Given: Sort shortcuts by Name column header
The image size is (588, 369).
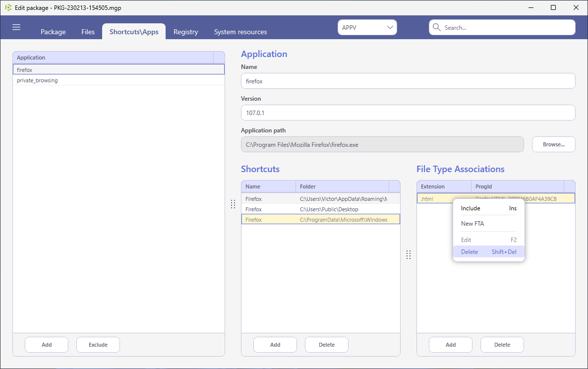Looking at the screenshot, I should (x=269, y=186).
